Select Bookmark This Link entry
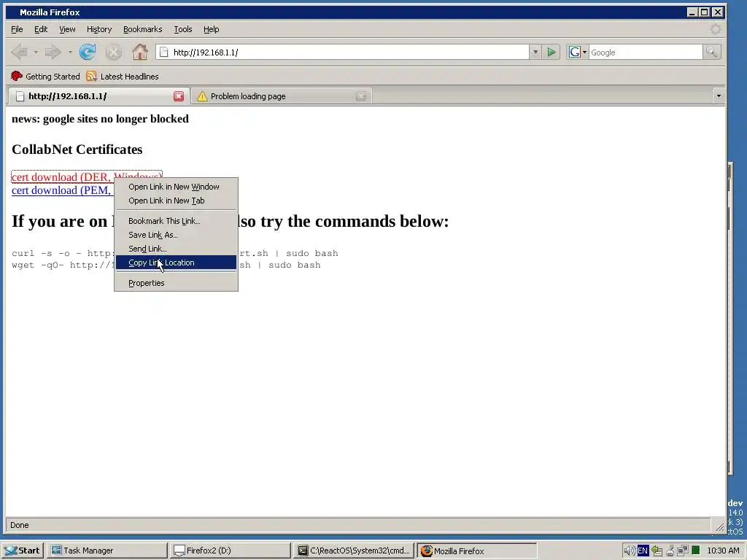Image resolution: width=747 pixels, height=560 pixels. pyautogui.click(x=177, y=221)
